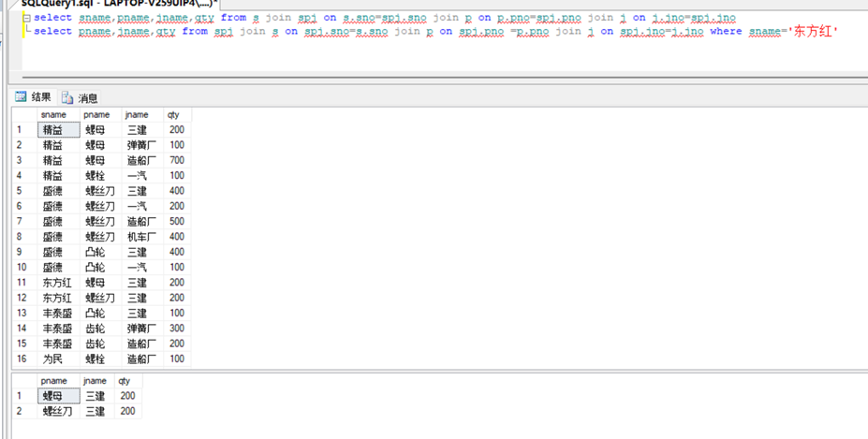
Task: Collapse the query outline box beside first select
Action: coord(28,18)
